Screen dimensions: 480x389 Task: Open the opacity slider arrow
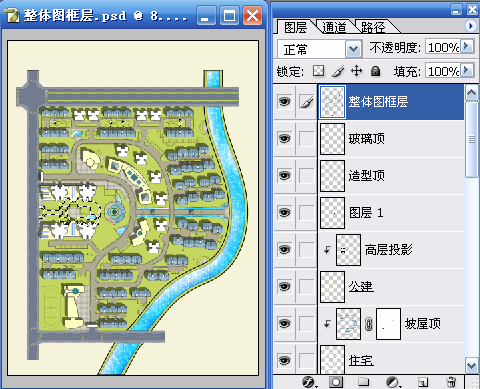pos(467,46)
